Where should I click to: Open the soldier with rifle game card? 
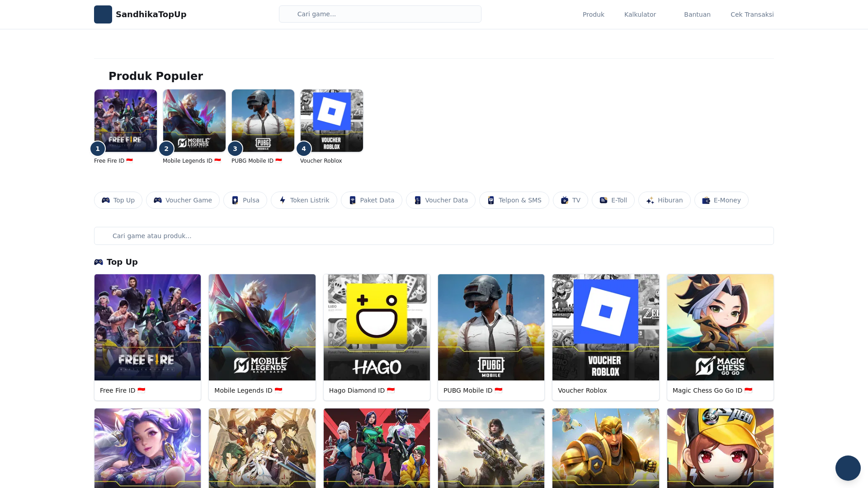pos(491,448)
